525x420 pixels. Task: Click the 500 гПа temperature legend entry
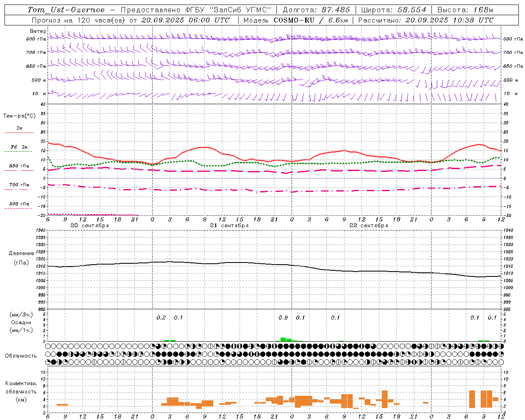(19, 204)
